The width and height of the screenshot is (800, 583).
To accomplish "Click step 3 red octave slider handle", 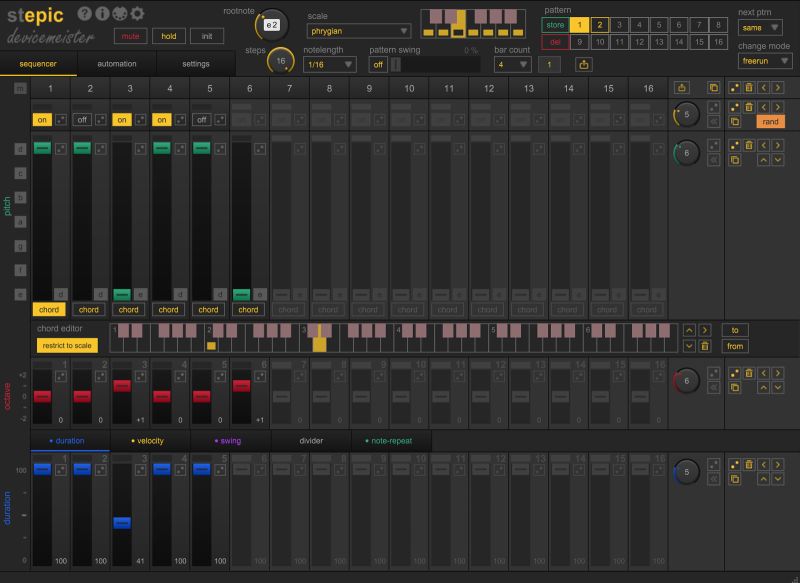I will pyautogui.click(x=122, y=386).
